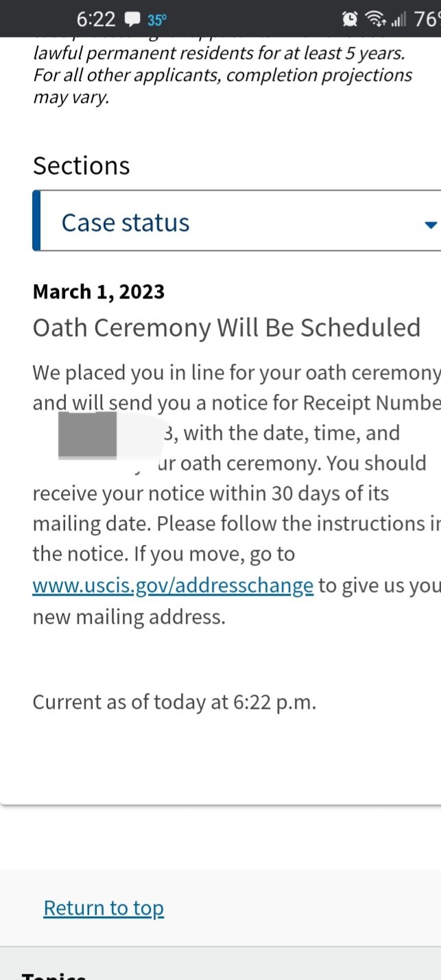Tap the alarm clock icon in status bar

pyautogui.click(x=350, y=19)
